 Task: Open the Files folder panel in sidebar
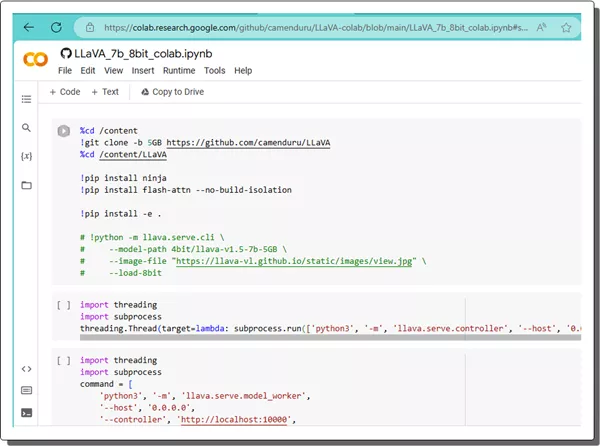[x=27, y=185]
